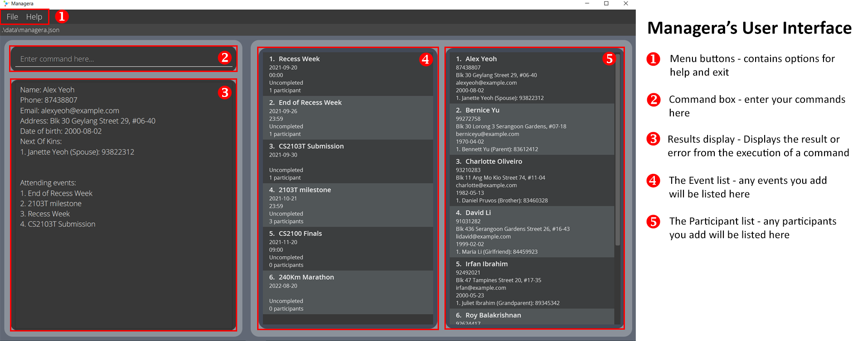Click 'Name: Alex Yeoh' in results display
The image size is (868, 341).
(47, 90)
